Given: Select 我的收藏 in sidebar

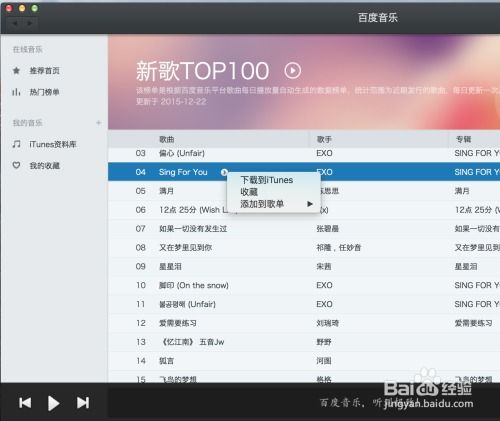Looking at the screenshot, I should [x=45, y=165].
